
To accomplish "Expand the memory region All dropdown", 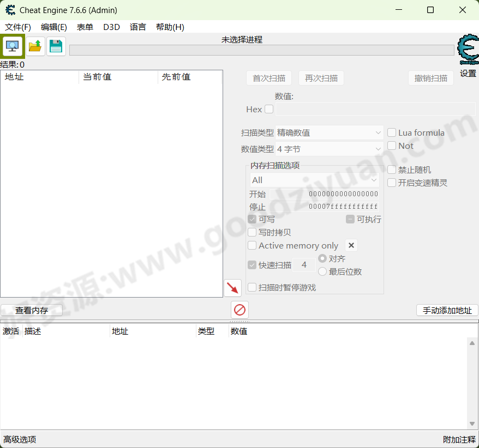I will point(374,180).
